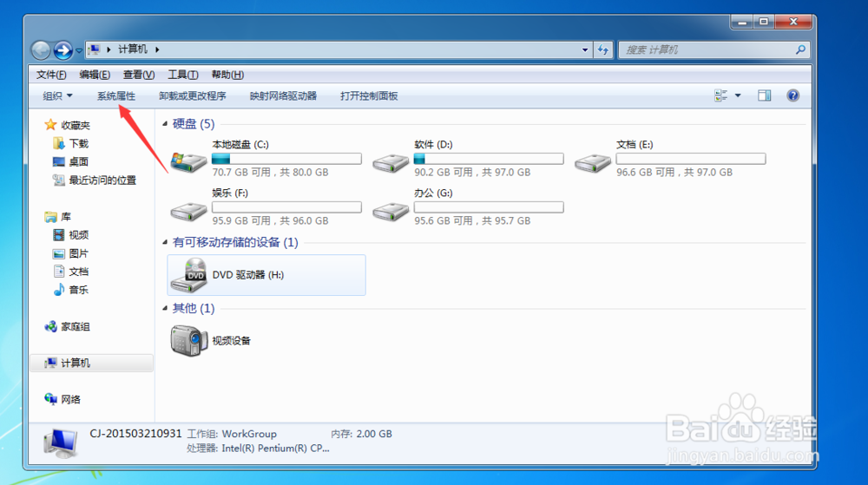Click the change view icon
The height and width of the screenshot is (485, 868).
click(x=720, y=95)
